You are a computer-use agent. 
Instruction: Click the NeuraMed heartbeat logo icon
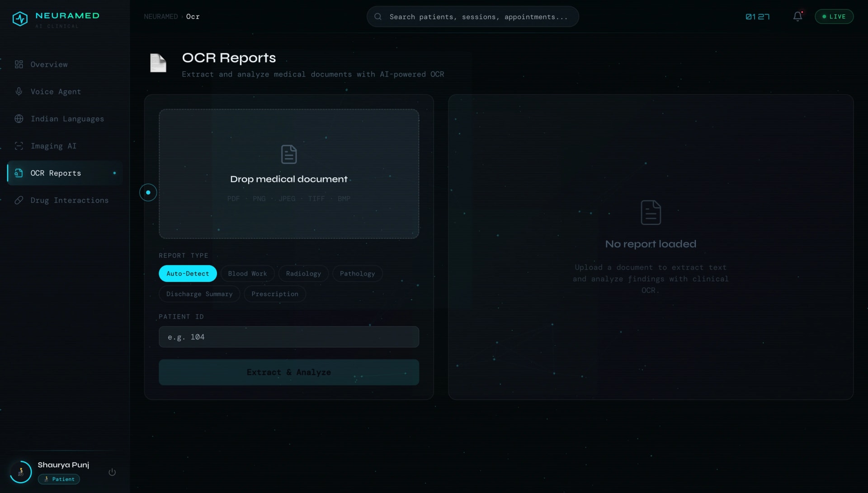pyautogui.click(x=20, y=19)
